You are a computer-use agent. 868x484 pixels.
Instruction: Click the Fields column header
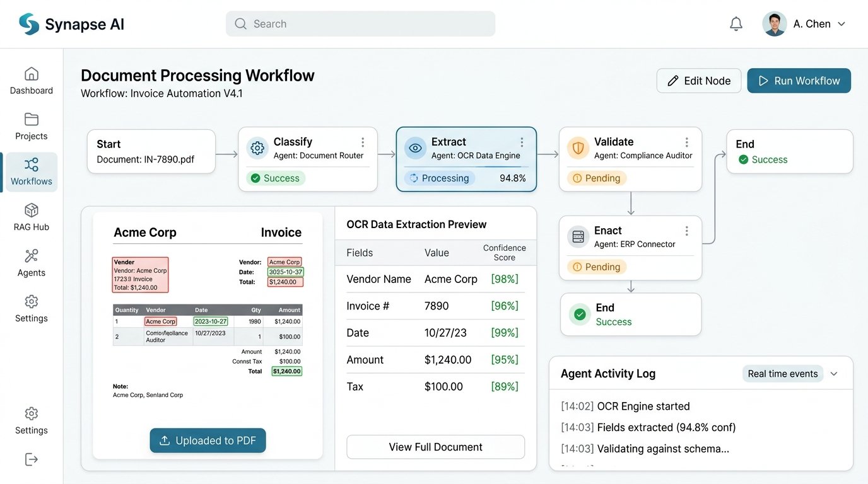point(360,253)
